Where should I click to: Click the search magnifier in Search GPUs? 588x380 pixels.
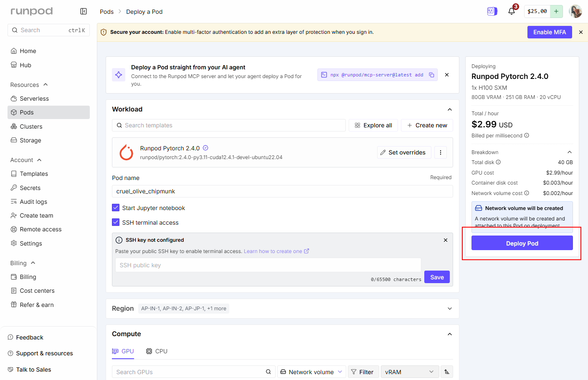pos(269,372)
